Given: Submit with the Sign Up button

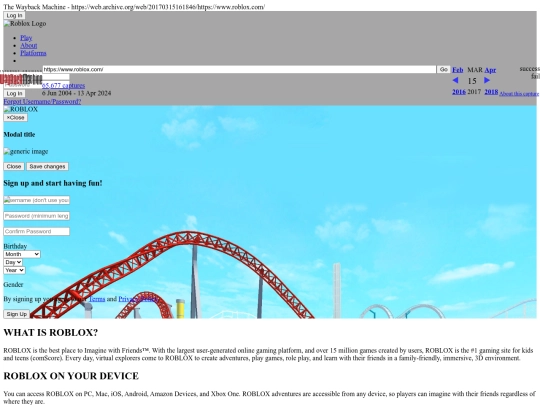Looking at the screenshot, I should (16, 314).
